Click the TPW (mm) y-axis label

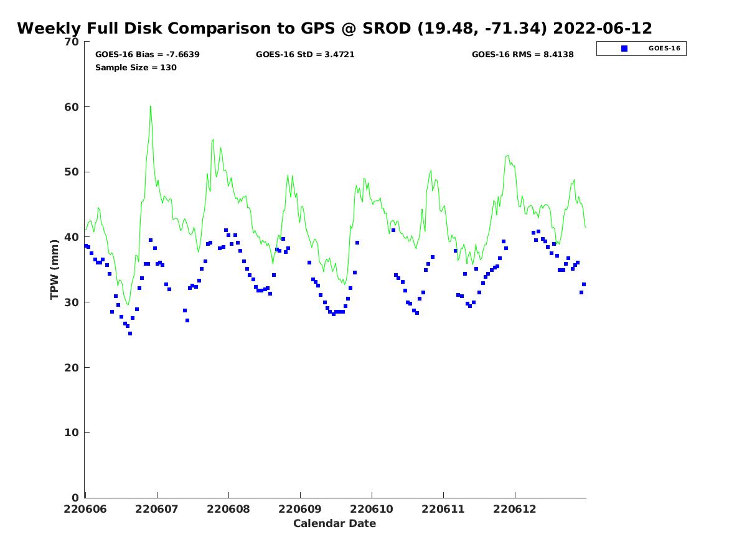(55, 269)
